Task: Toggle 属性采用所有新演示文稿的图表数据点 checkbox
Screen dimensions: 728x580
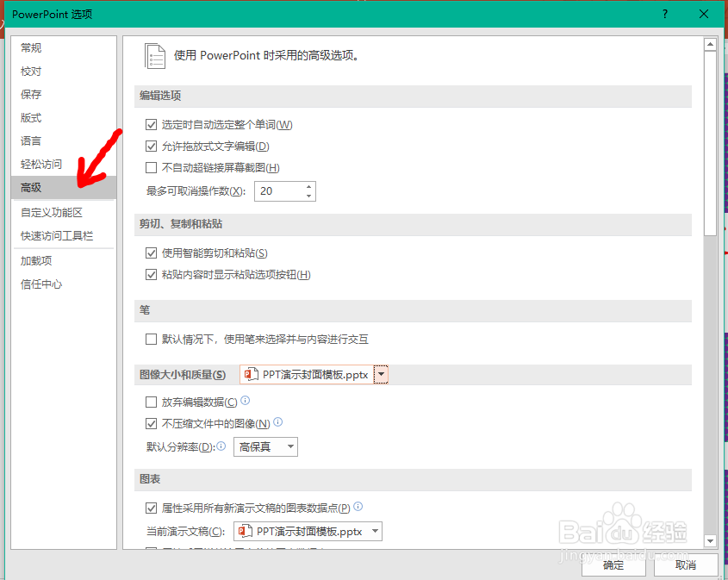Action: tap(151, 508)
